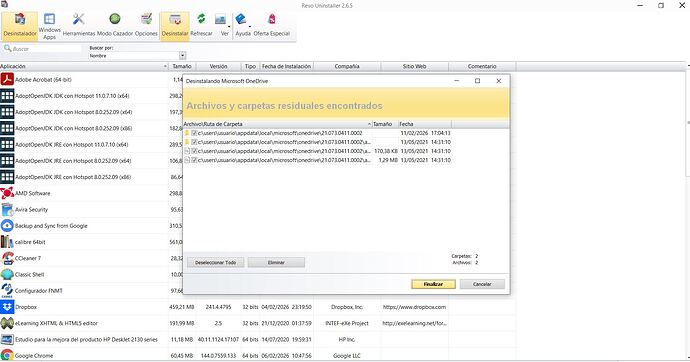Sort residuals dialog by Tamaño column

(x=385, y=124)
